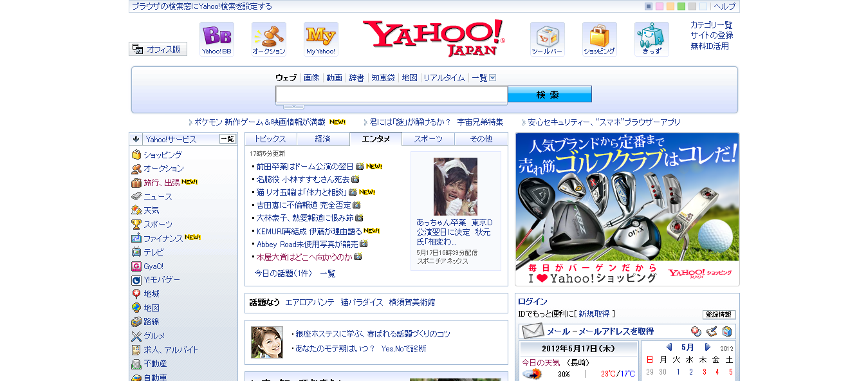
Task: Open the ツールバー icon
Action: 548,39
